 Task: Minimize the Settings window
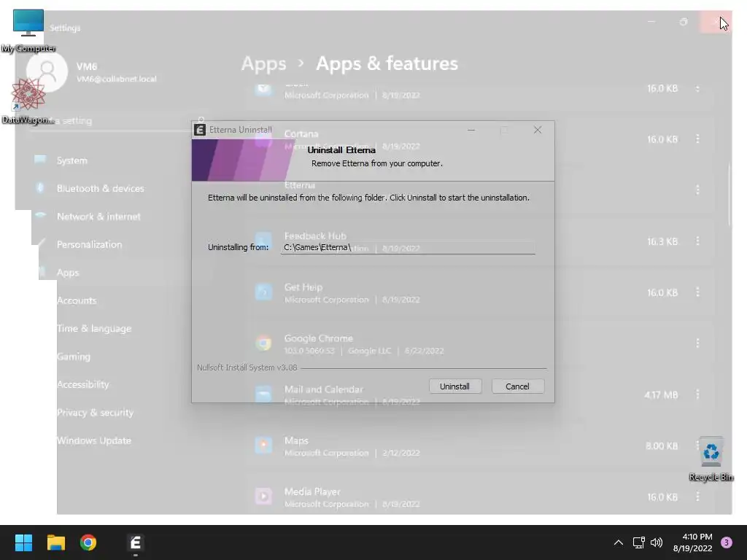click(651, 22)
